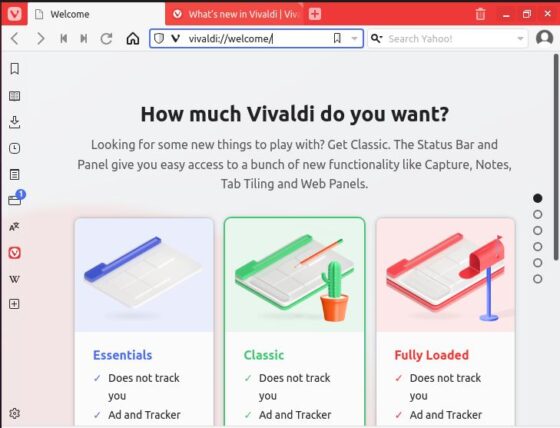The image size is (560, 428).
Task: Click the vertical page scrollbar
Action: pos(556,157)
